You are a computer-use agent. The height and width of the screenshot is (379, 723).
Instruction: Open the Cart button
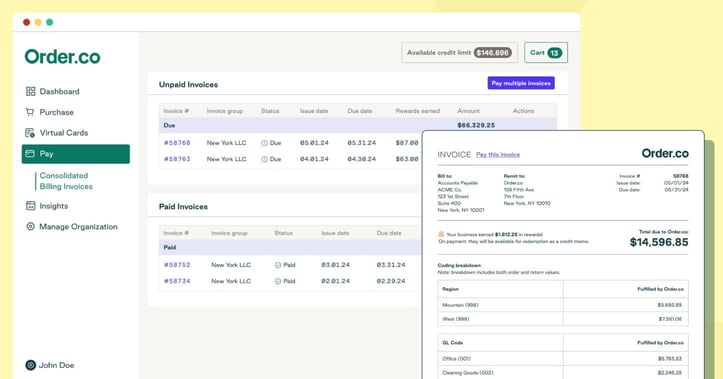click(546, 53)
